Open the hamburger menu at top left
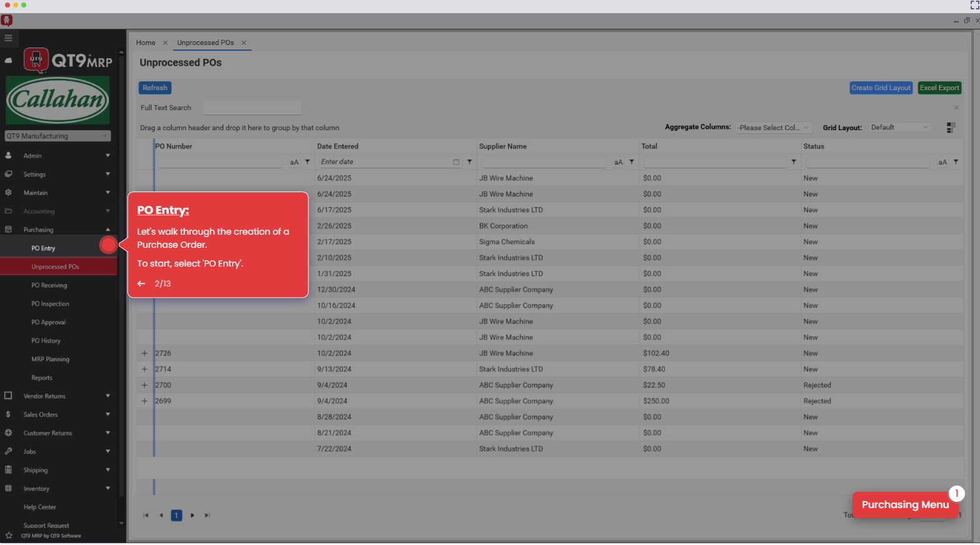Screen dimensions: 980x545 (9, 38)
